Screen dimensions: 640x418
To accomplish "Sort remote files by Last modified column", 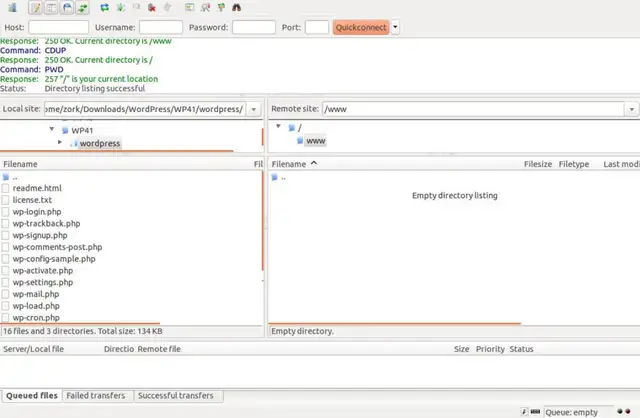I will click(x=621, y=164).
